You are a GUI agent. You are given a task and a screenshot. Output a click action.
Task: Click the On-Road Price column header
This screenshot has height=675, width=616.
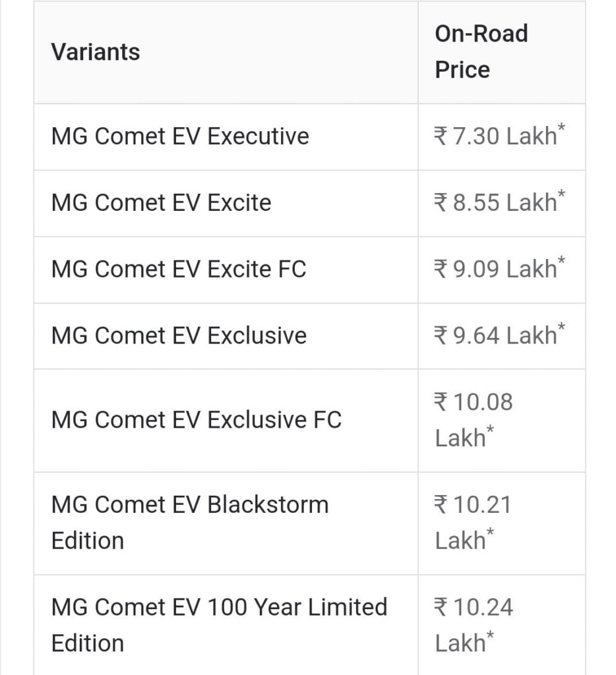[481, 52]
